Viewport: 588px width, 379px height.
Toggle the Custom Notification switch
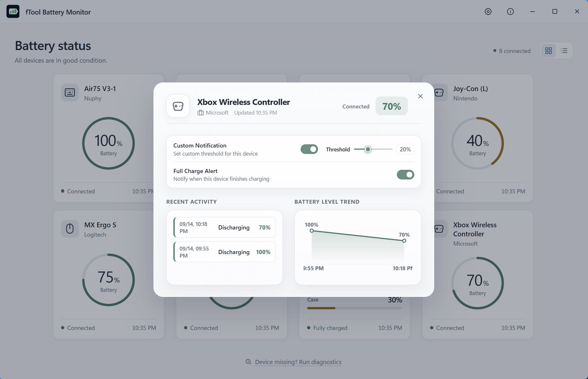309,149
